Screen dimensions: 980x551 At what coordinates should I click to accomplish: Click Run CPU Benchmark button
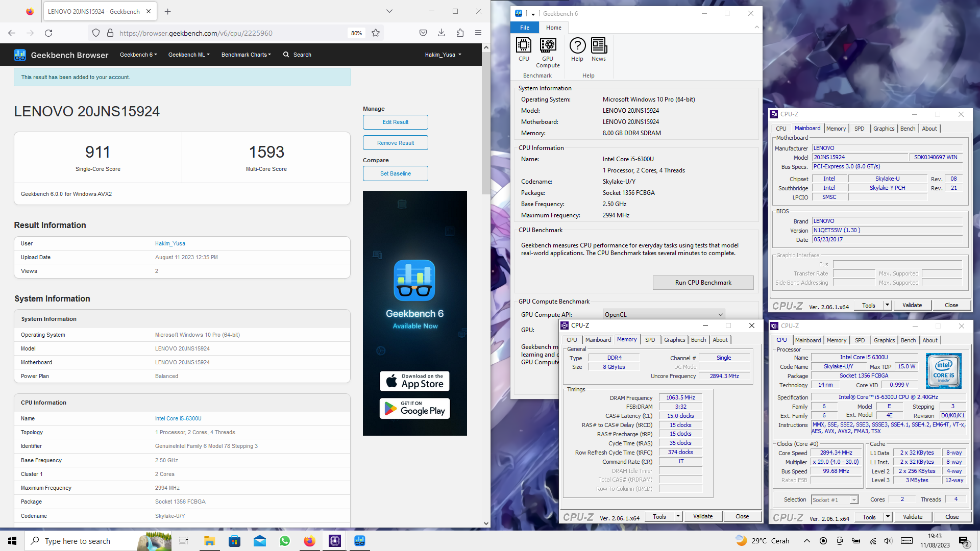(703, 283)
